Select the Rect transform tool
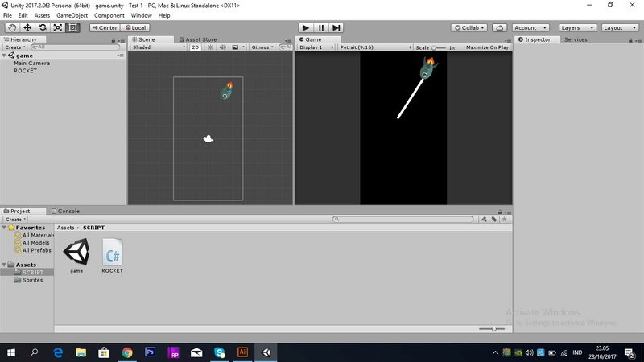This screenshot has width=644, height=362. pos(72,27)
